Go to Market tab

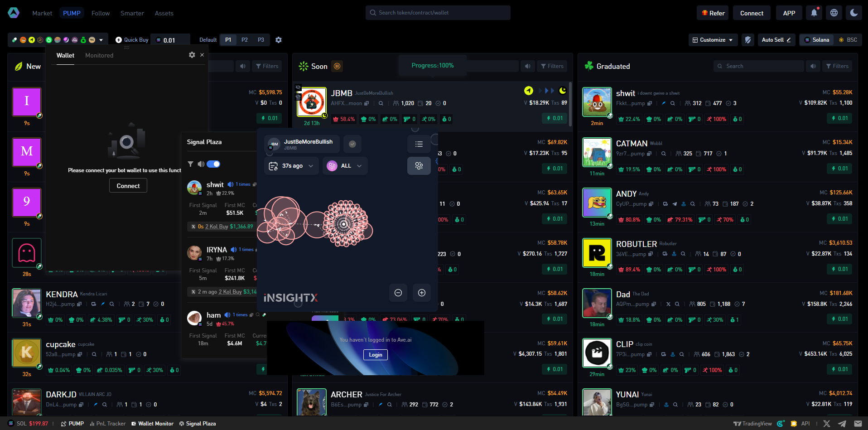(x=42, y=13)
